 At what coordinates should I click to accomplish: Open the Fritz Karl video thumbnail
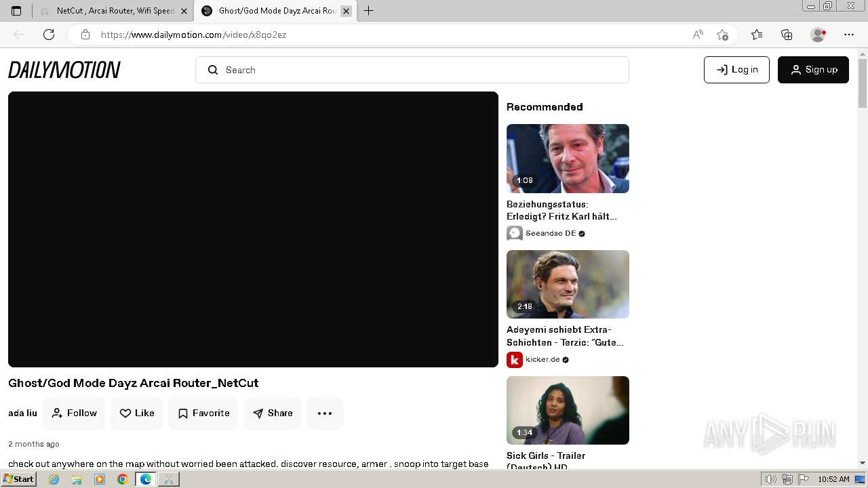click(x=568, y=159)
